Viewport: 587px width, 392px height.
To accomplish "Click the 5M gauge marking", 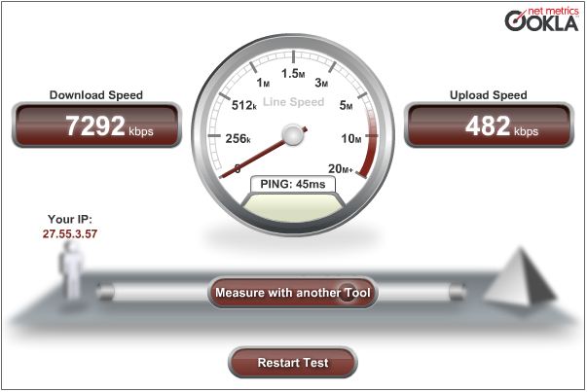I will 346,105.
